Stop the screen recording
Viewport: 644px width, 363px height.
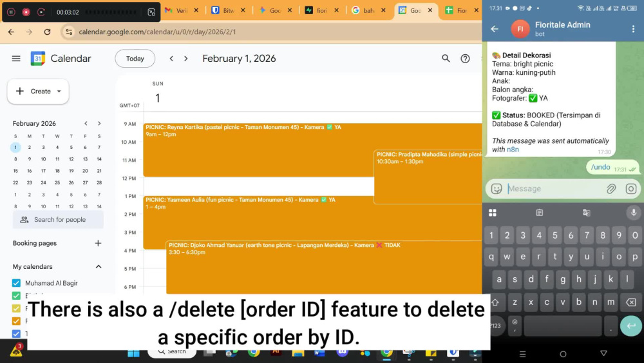pyautogui.click(x=26, y=12)
